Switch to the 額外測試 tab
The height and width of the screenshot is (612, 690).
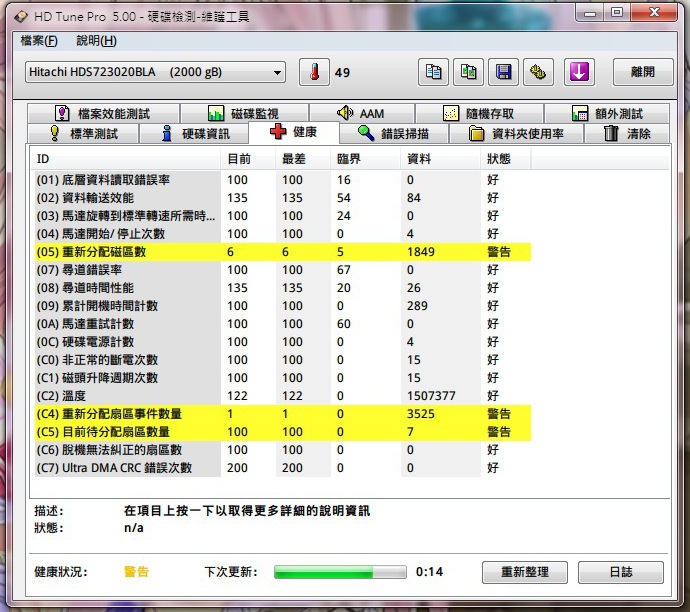tap(607, 114)
